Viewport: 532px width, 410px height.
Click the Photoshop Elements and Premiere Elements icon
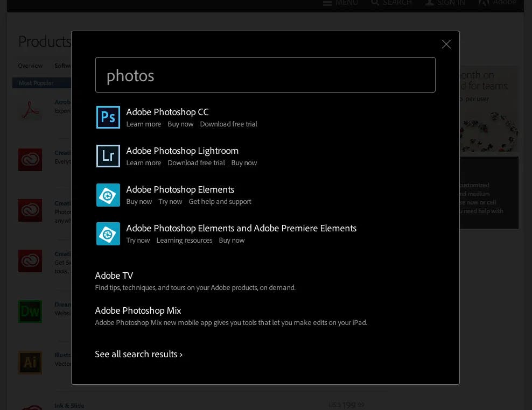click(x=108, y=234)
